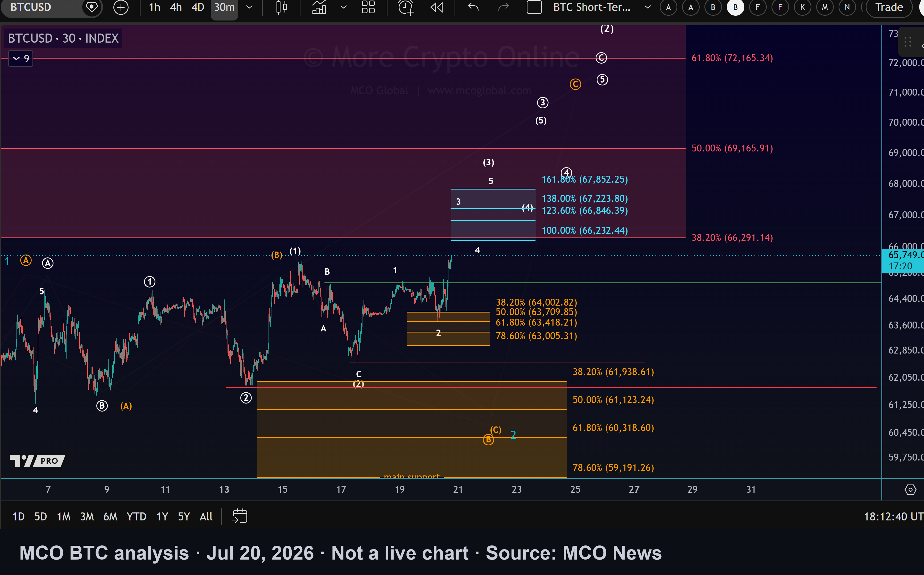Switch to the 1h interval
The image size is (924, 575).
click(154, 7)
